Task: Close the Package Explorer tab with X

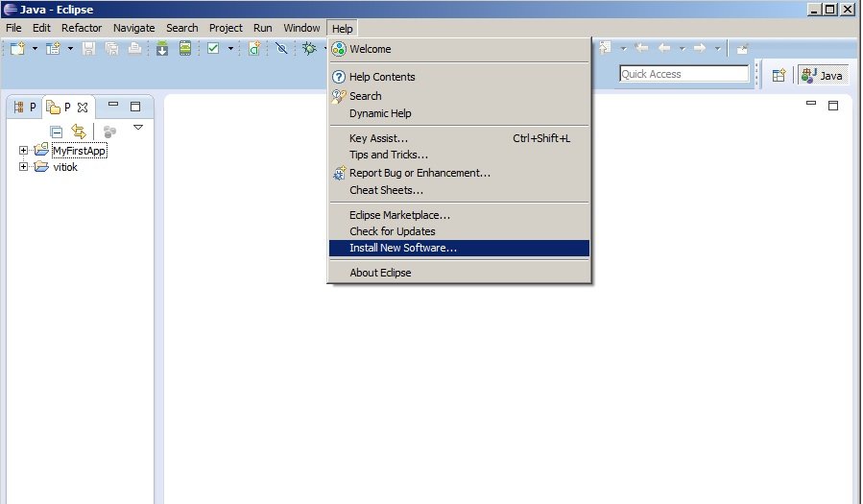Action: pos(83,108)
